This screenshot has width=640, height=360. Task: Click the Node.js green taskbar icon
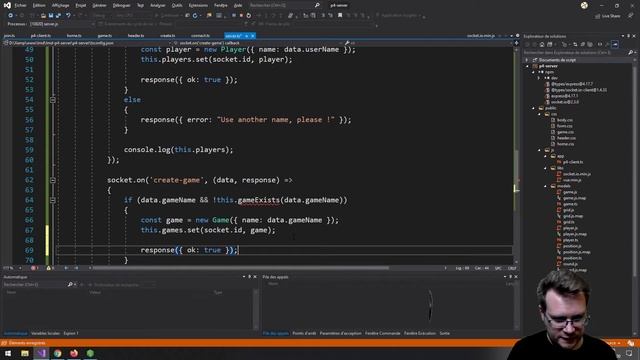[90, 353]
